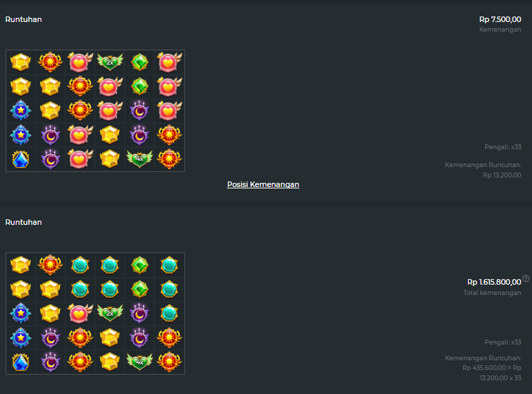Click the second Runtuhan section heading

(23, 222)
